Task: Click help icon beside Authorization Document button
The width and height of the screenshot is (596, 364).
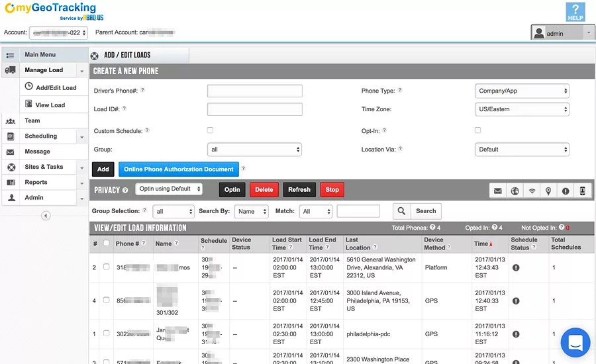Action: (x=244, y=168)
